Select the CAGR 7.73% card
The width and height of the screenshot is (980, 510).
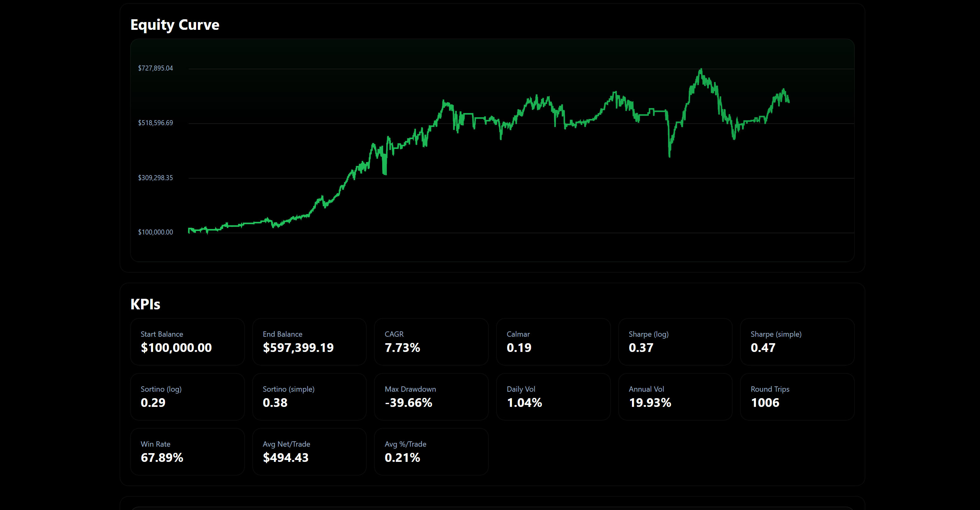pos(431,342)
